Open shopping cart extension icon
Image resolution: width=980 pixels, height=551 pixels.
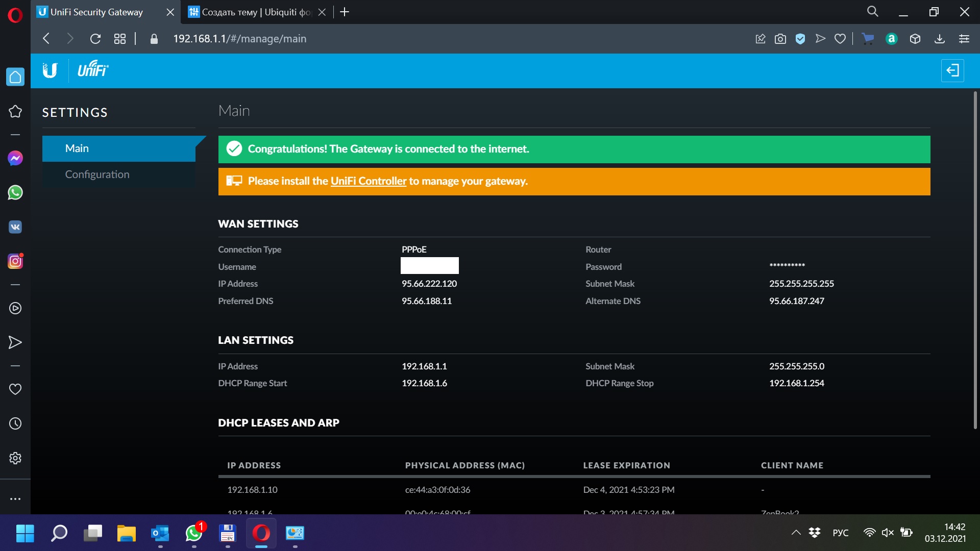tap(868, 39)
